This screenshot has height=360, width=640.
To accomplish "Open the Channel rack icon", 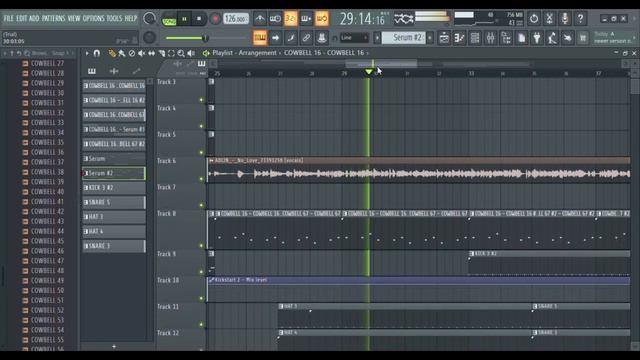I will (x=475, y=38).
